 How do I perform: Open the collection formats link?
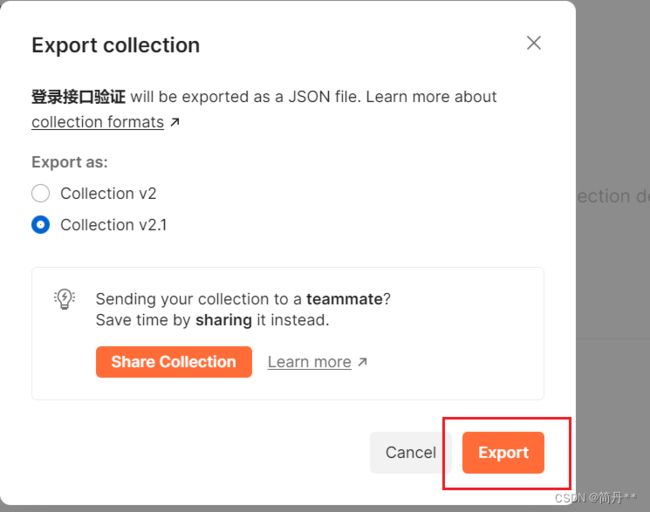(x=98, y=122)
